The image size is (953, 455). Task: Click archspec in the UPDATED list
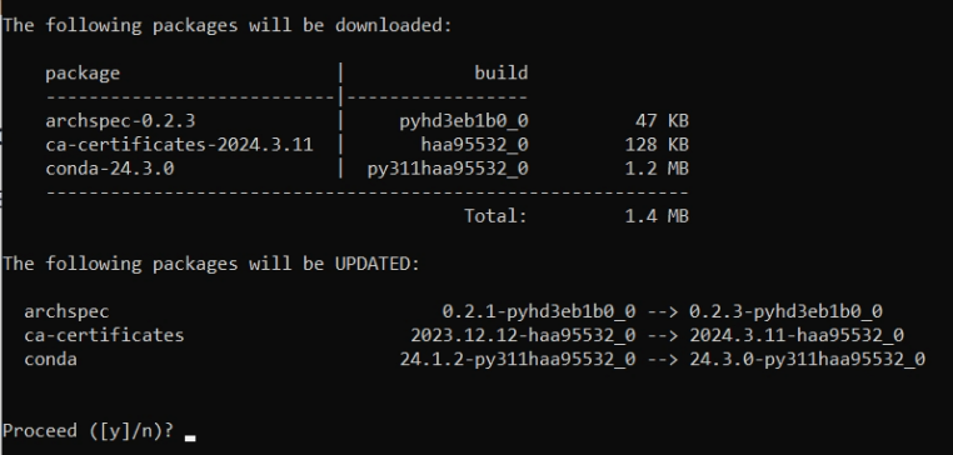[67, 312]
